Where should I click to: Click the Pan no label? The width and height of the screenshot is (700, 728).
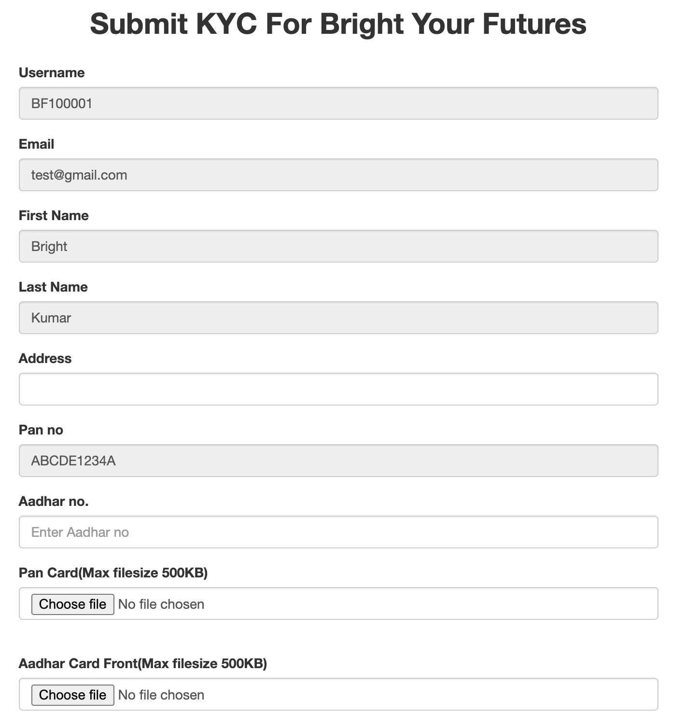tap(41, 430)
